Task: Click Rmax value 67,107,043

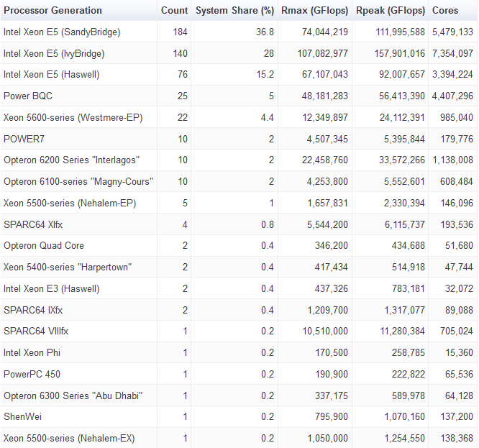Action: click(x=325, y=75)
